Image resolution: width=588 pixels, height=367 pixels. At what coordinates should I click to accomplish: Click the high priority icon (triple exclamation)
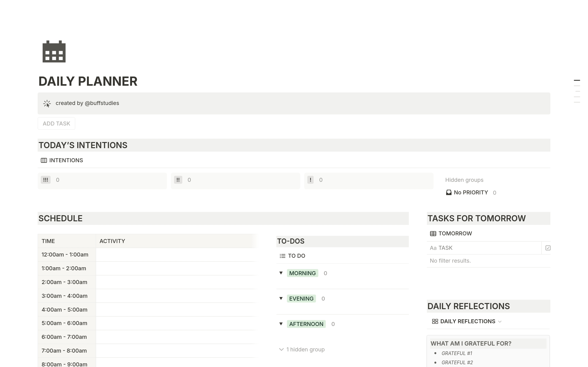(x=46, y=180)
